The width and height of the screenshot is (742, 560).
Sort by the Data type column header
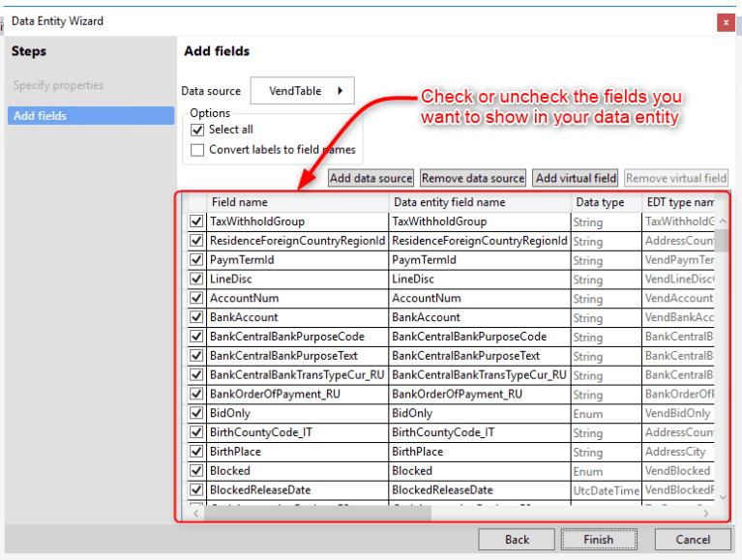coord(607,202)
